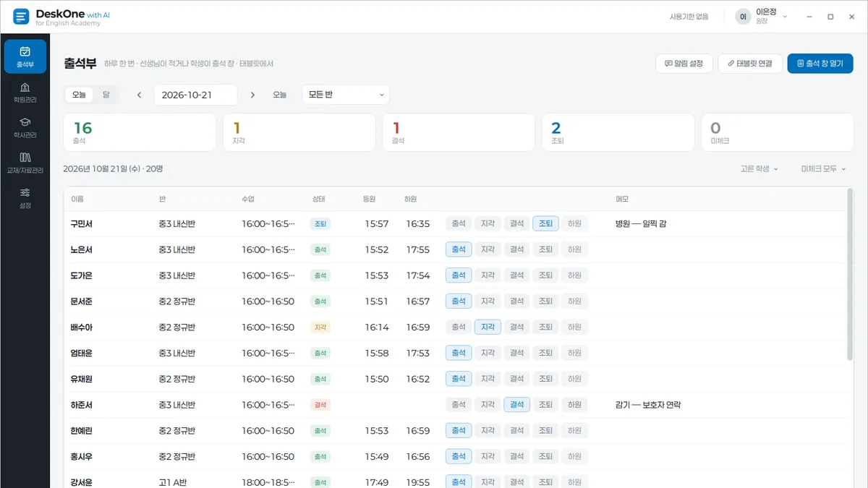Select student name 구민서

click(x=81, y=224)
